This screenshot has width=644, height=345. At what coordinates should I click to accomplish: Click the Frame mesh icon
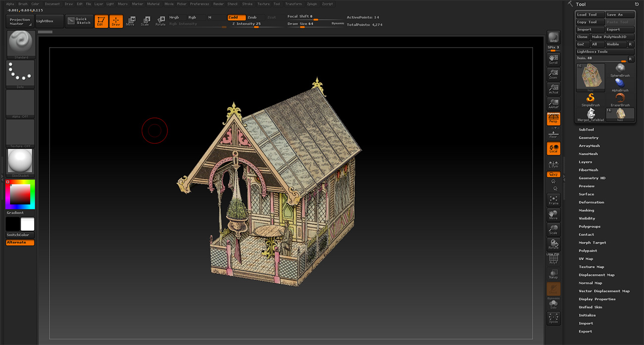point(553,200)
